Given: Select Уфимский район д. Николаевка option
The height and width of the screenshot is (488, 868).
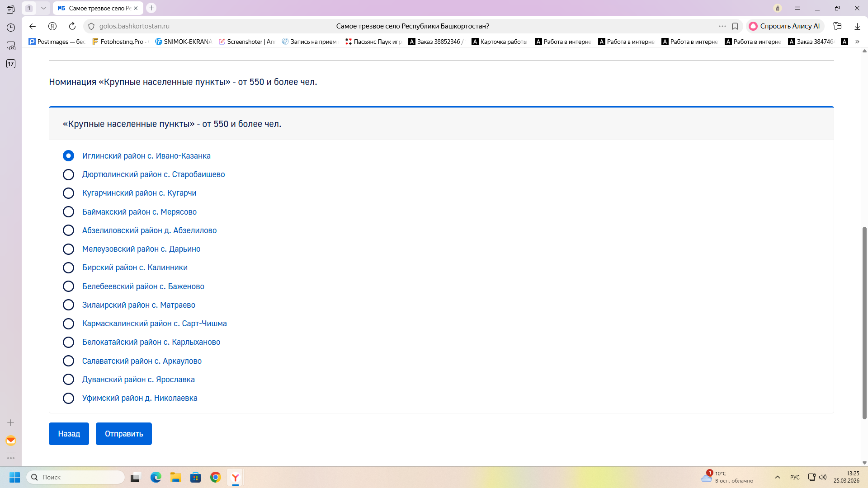Looking at the screenshot, I should click(x=68, y=398).
